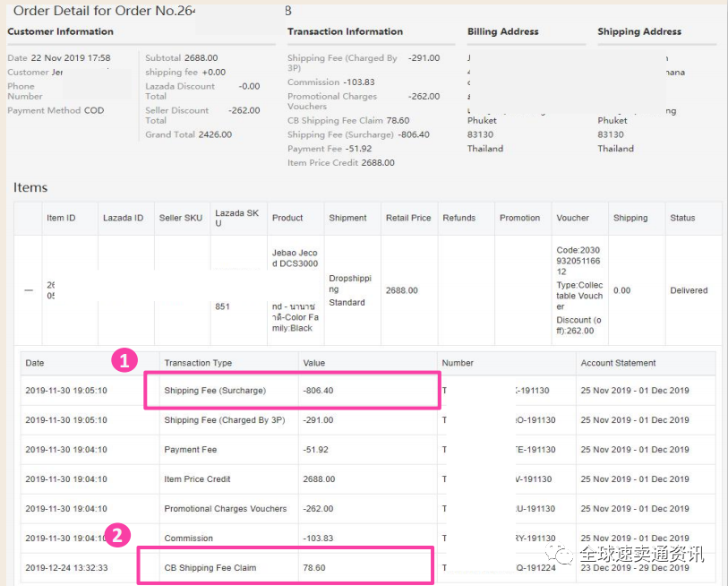Screen dimensions: 728x586
Task: Click the Transaction Information heading
Action: coord(345,31)
